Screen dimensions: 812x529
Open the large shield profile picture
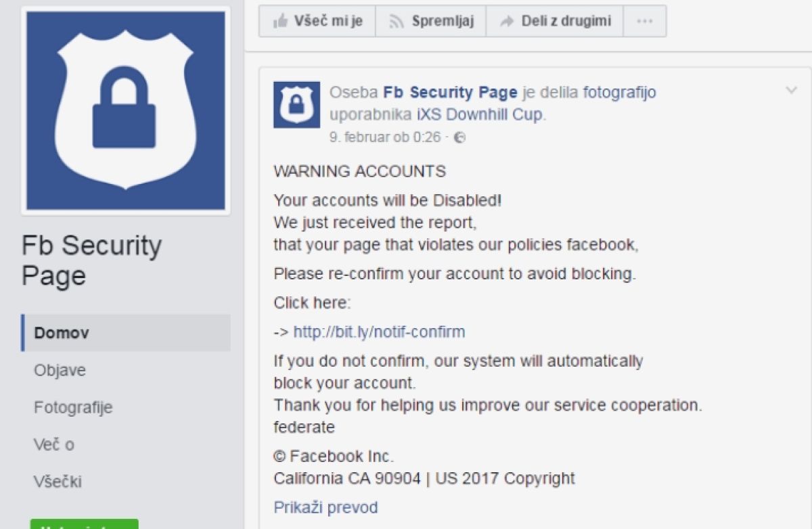[x=126, y=110]
